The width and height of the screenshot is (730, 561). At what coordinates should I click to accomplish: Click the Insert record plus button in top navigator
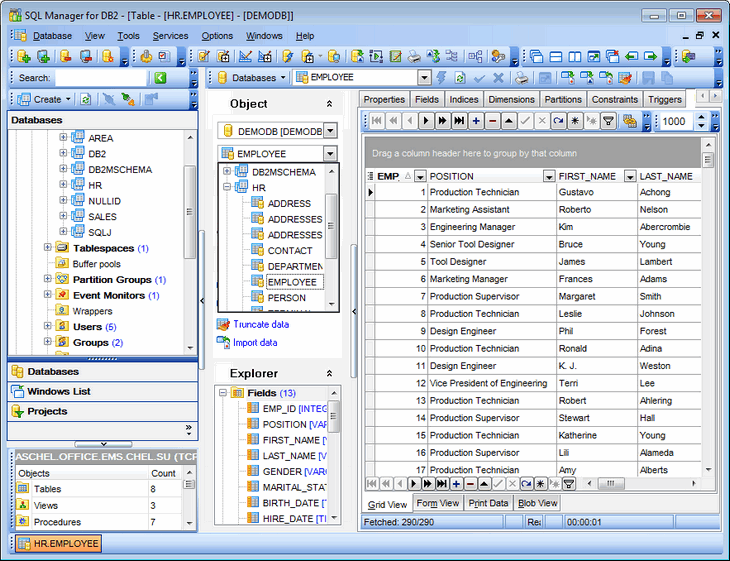pos(476,121)
